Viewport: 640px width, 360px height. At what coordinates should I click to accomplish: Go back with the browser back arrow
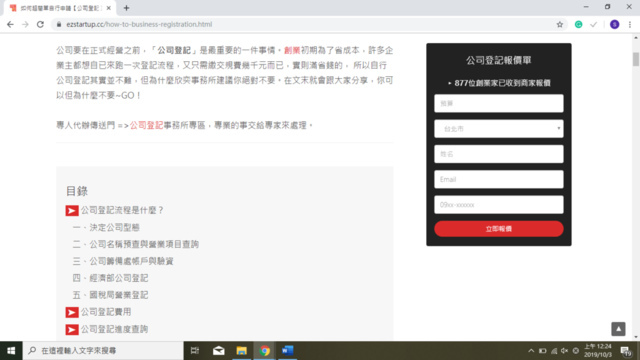[x=10, y=24]
